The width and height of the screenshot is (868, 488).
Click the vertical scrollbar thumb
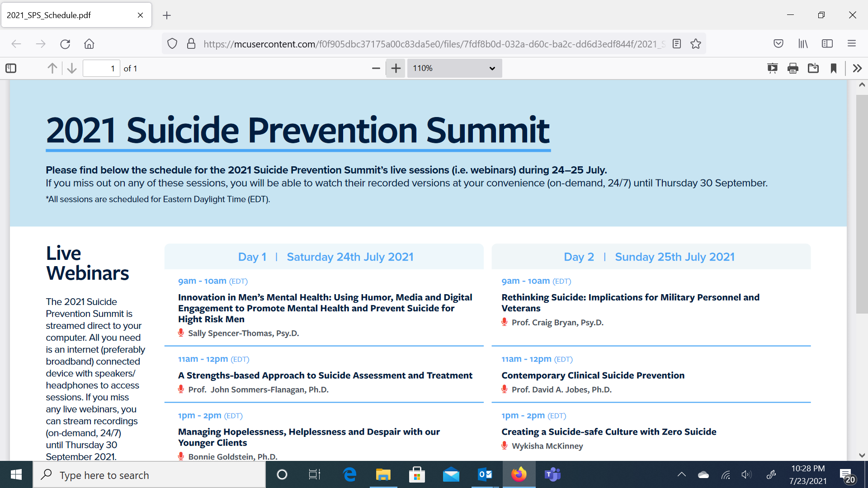(x=862, y=203)
